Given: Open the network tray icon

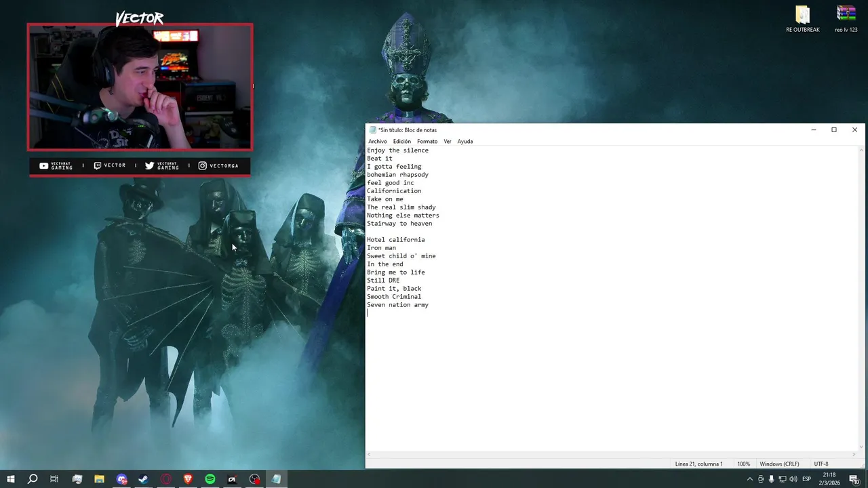Looking at the screenshot, I should coord(782,479).
